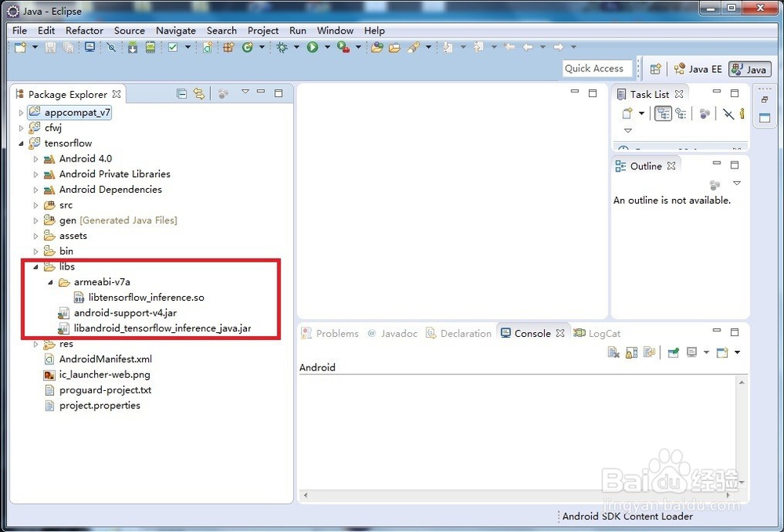
Task: Collapse the tensorflow project
Action: point(21,143)
